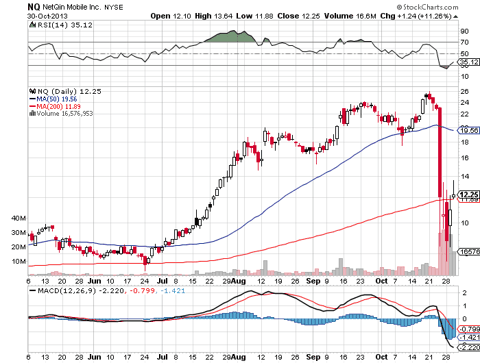This screenshot has width=480, height=363.
Task: Click the Sep label under the price chart
Action: tap(313, 281)
